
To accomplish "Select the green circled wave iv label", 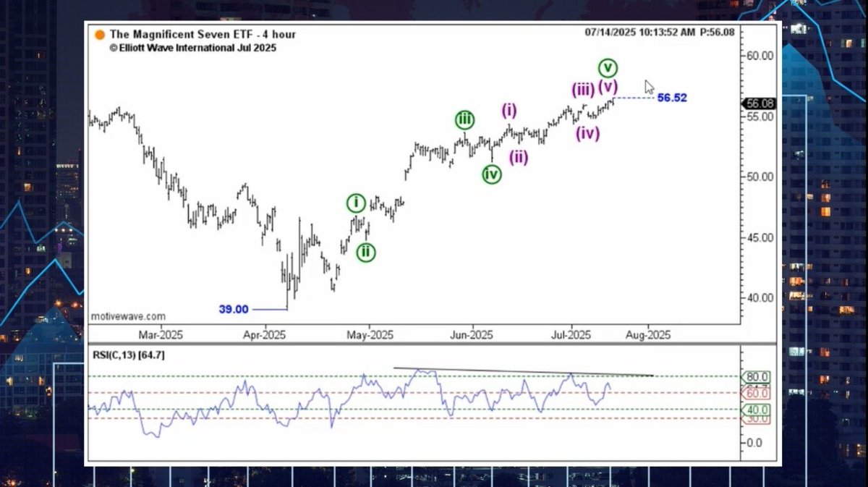I will click(492, 174).
